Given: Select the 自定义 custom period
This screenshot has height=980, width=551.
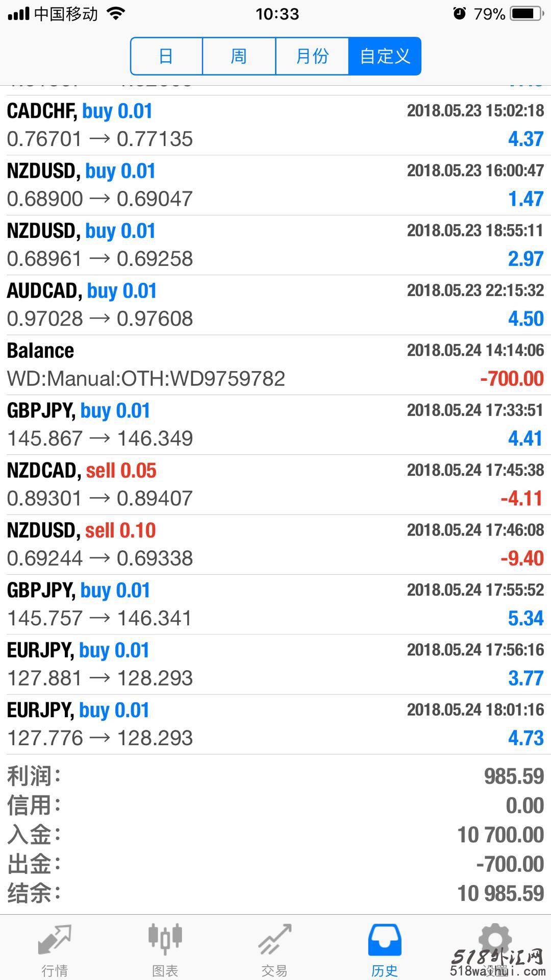Looking at the screenshot, I should point(385,56).
